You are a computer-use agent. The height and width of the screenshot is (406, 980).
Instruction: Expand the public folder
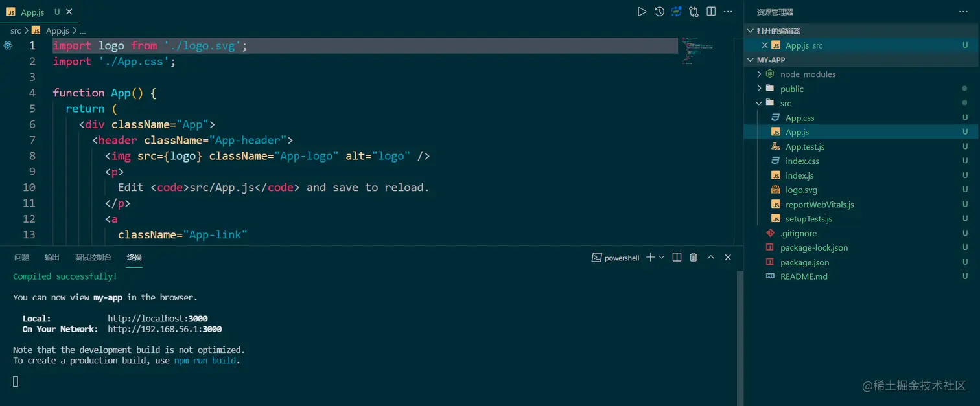coord(759,89)
